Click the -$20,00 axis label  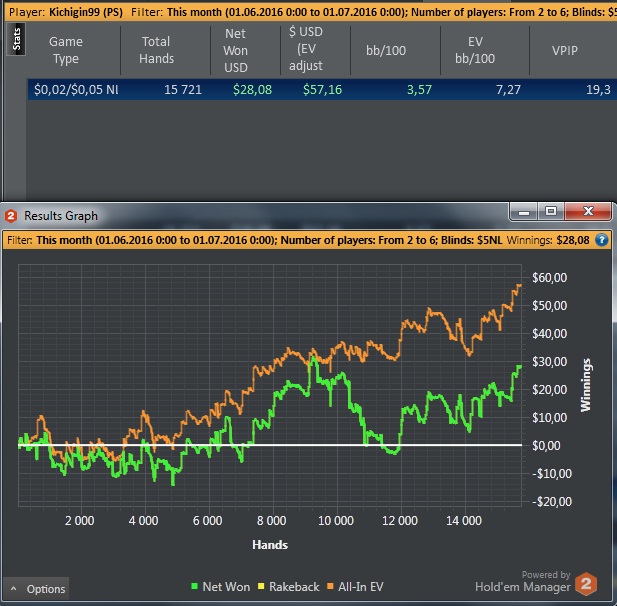point(552,502)
